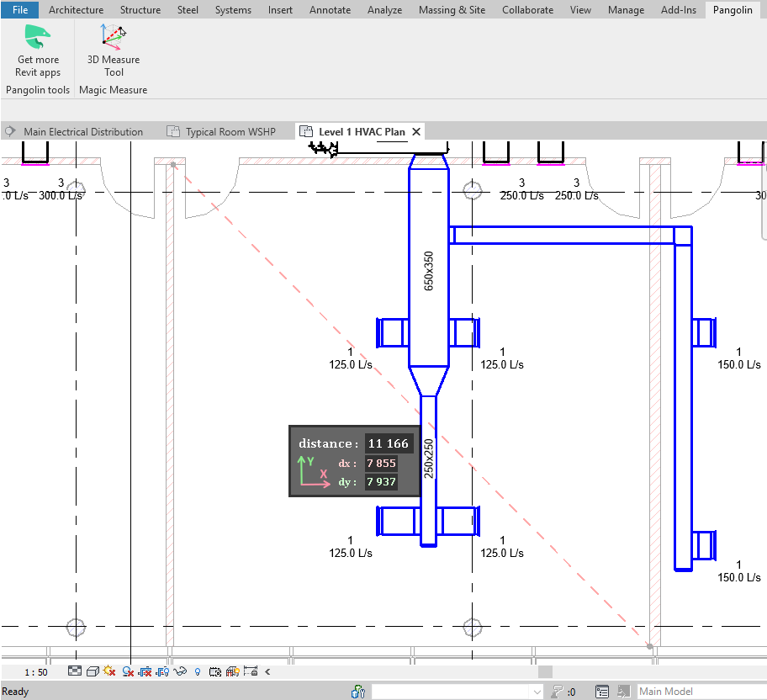Open the active workset dropdown
767x700 pixels.
click(x=457, y=692)
